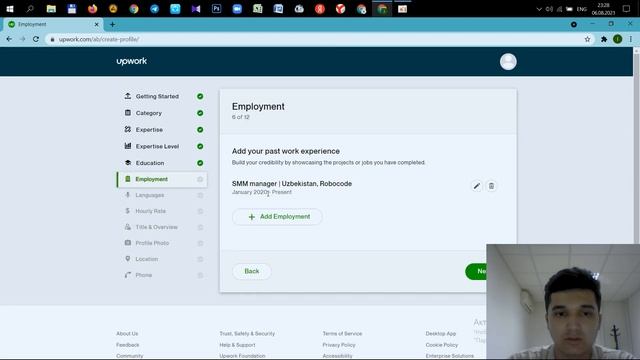
Task: Click browser forward arrow
Action: (x=22, y=39)
